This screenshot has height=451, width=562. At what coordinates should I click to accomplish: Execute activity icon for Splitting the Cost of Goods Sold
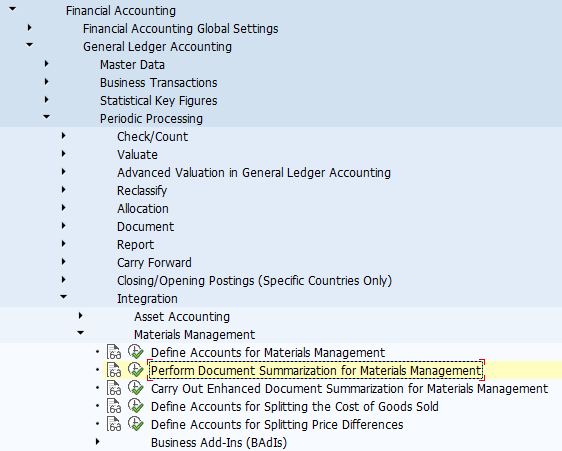coord(136,405)
